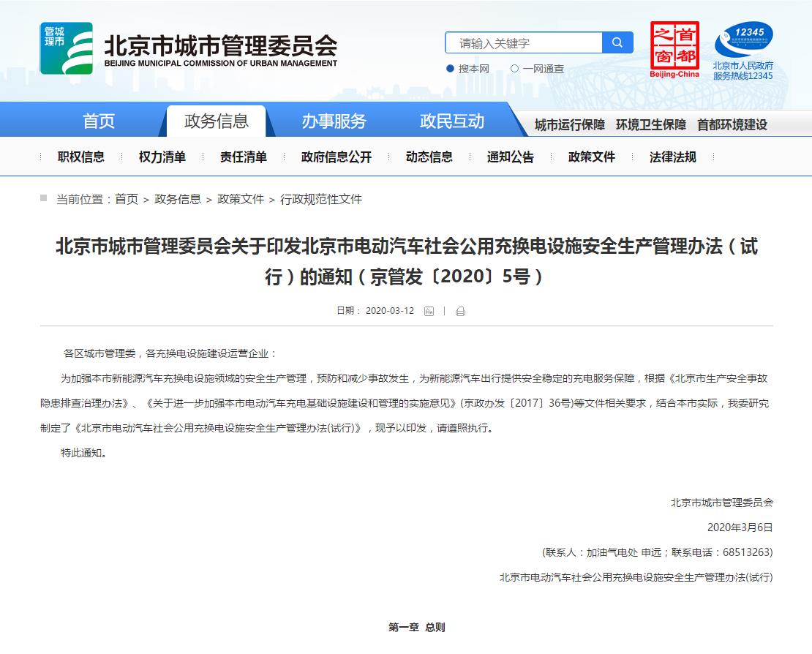Open the 通知公告 submenu item

[x=511, y=157]
